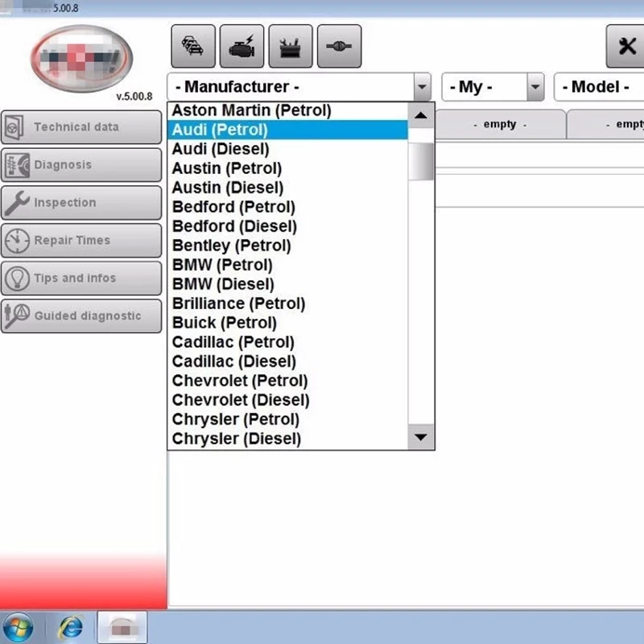Image resolution: width=644 pixels, height=644 pixels.
Task: Open the Inspection section
Action: point(81,203)
